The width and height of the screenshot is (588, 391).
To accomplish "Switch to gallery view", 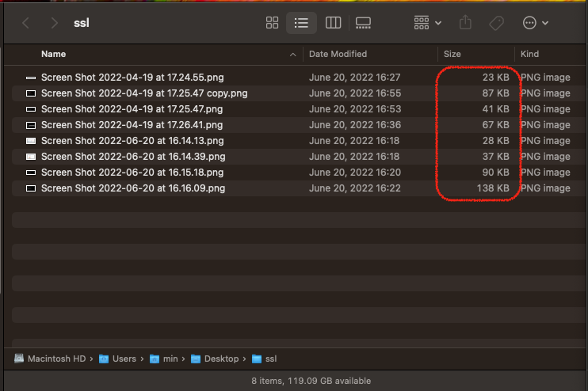I will coord(363,23).
